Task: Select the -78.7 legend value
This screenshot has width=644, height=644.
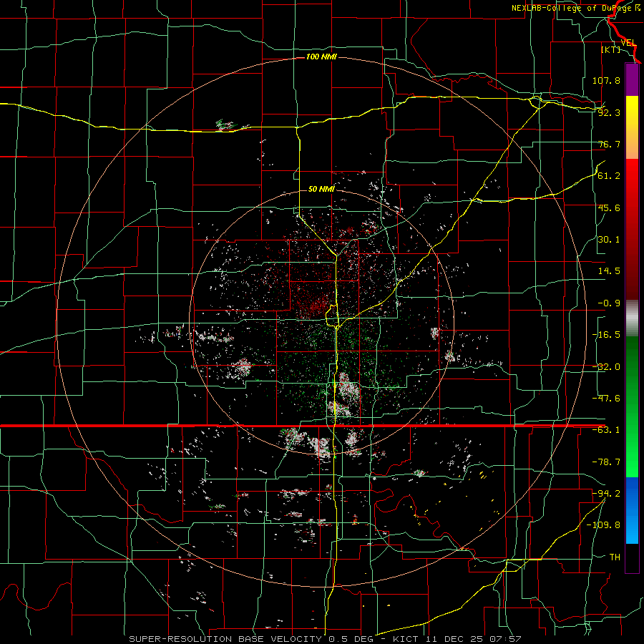Action: (606, 462)
